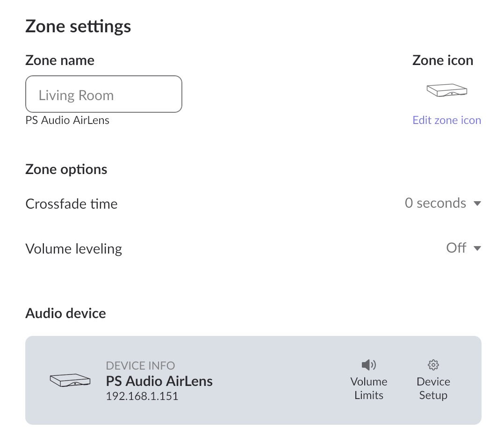The width and height of the screenshot is (504, 436).
Task: Click the Volume Limits speaker icon
Action: pyautogui.click(x=369, y=365)
